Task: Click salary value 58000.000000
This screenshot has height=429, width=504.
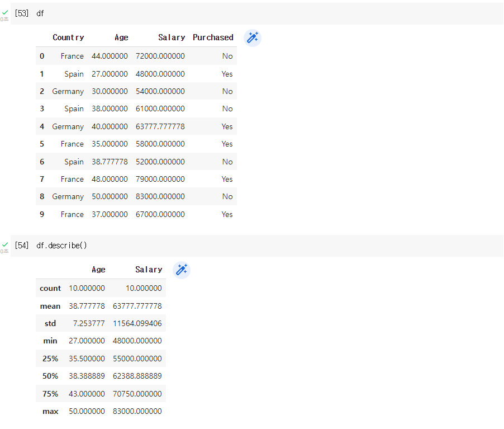Action: point(160,144)
